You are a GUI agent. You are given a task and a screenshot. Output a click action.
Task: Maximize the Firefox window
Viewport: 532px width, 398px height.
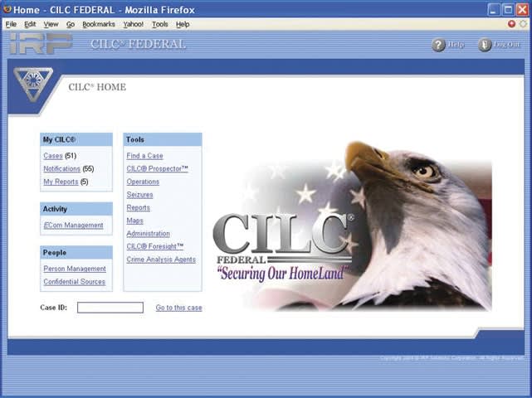(x=508, y=9)
